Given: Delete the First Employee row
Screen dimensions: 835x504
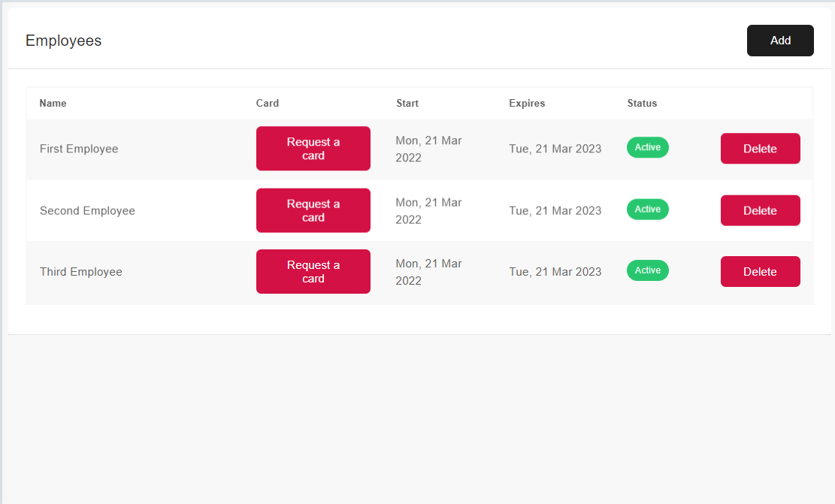Looking at the screenshot, I should 760,149.
